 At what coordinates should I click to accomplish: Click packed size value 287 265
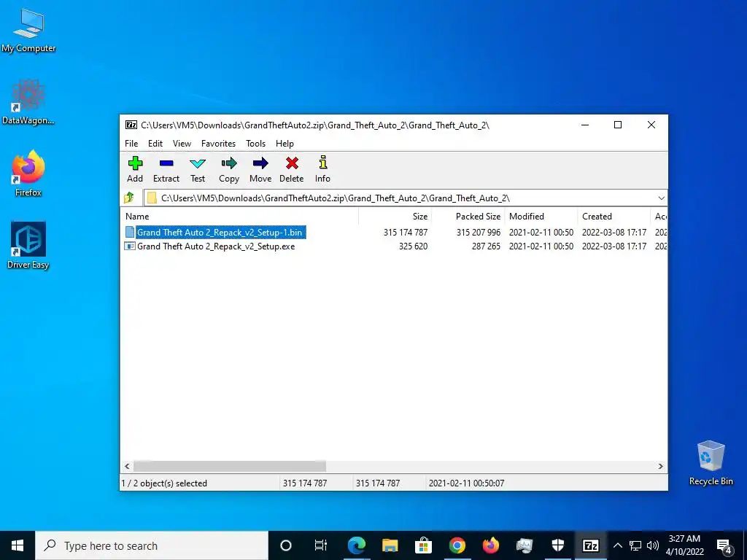coord(486,246)
